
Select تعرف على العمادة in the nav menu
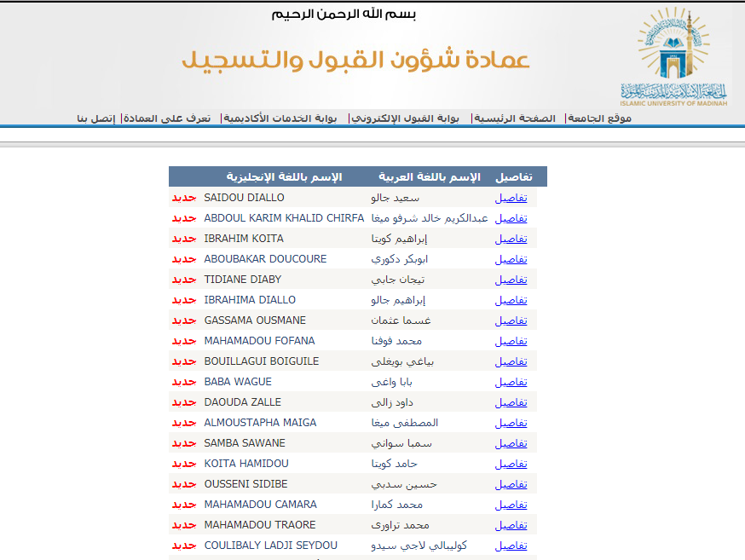coord(167,118)
